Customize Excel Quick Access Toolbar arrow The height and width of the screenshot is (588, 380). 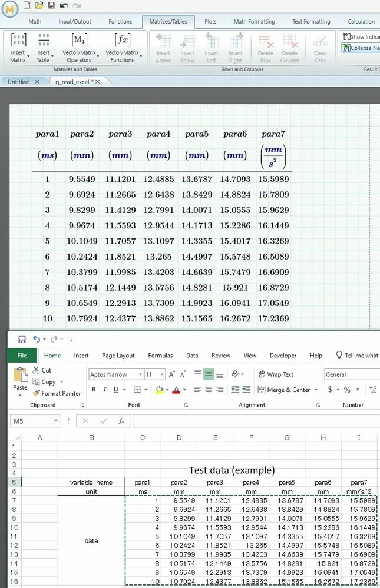71,340
